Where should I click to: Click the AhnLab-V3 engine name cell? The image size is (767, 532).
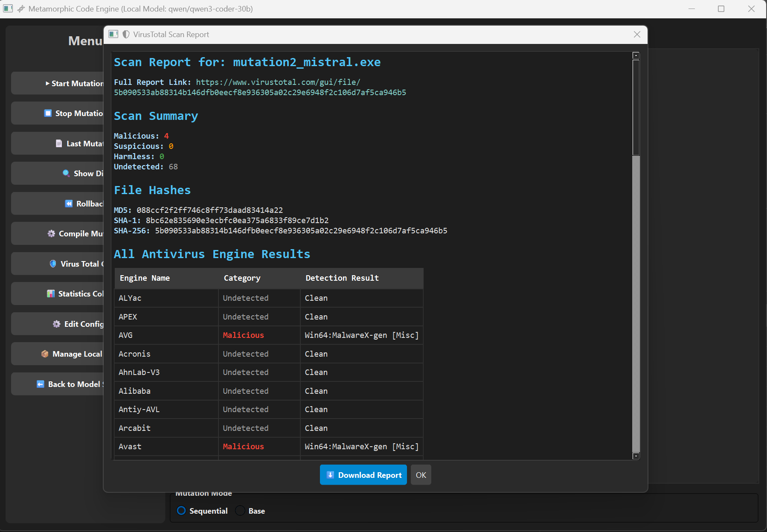pos(166,372)
